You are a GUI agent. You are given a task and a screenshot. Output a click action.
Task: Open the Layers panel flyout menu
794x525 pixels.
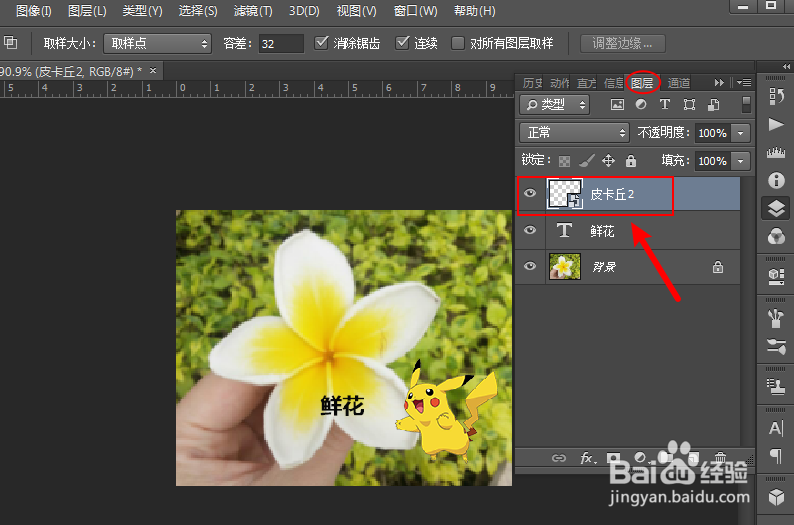click(744, 82)
